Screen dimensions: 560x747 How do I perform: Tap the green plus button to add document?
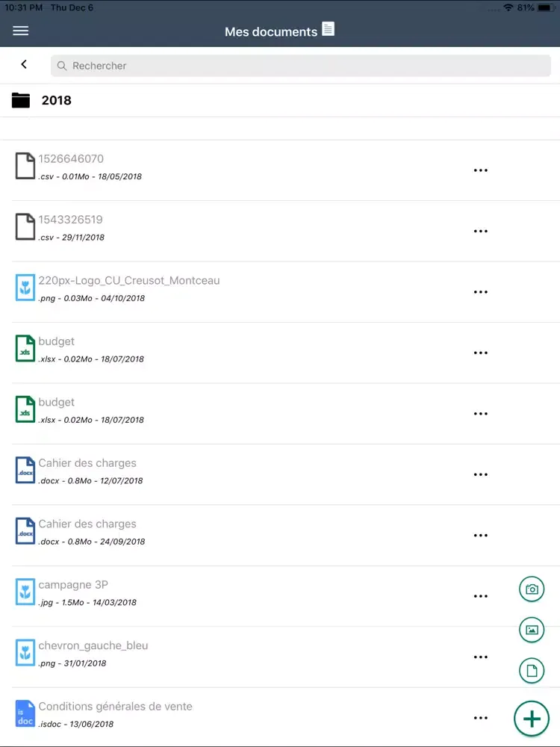tap(531, 718)
